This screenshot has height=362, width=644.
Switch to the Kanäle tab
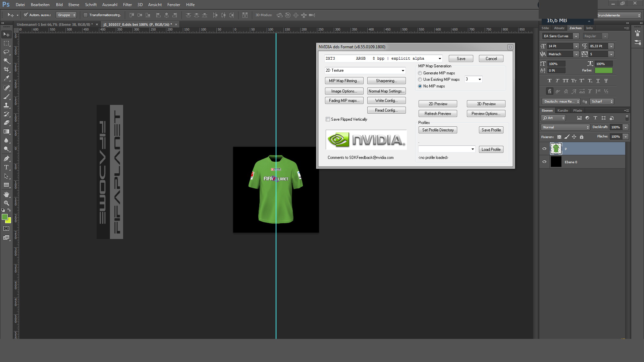pos(562,111)
